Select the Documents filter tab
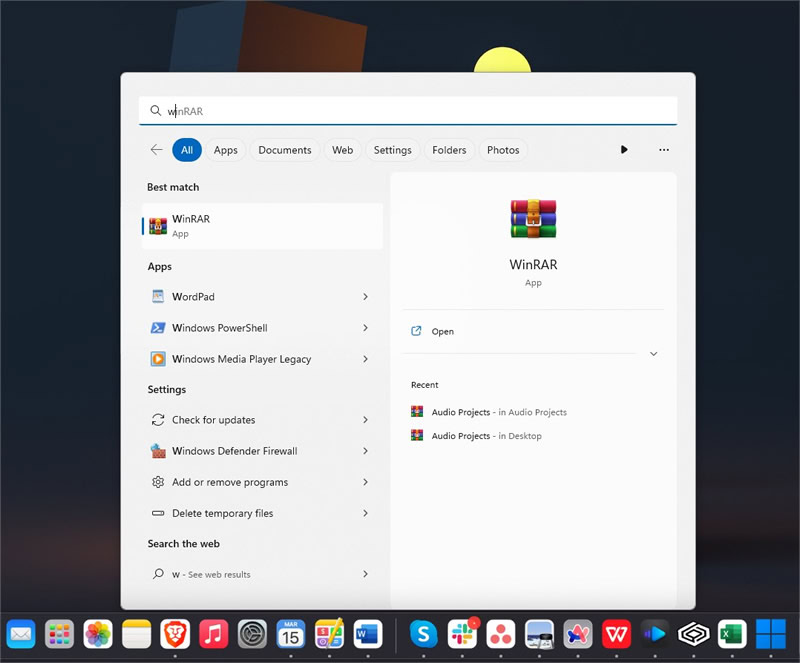This screenshot has width=800, height=663. pos(285,150)
